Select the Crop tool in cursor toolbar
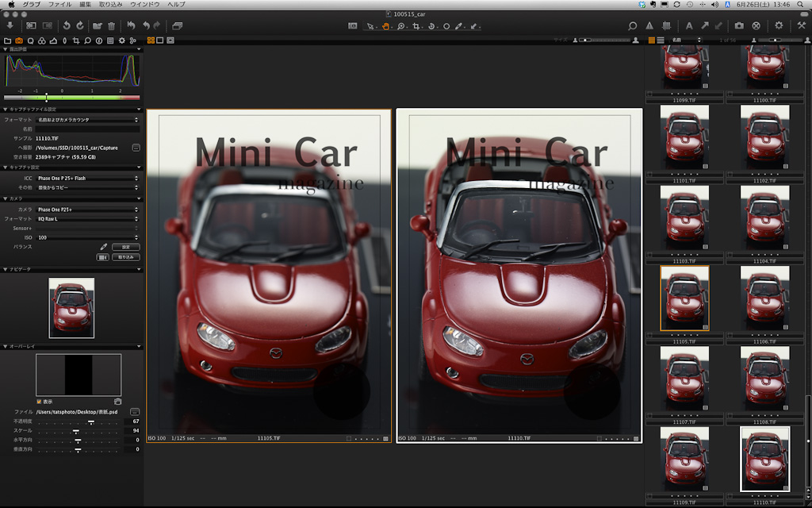This screenshot has height=508, width=812. (417, 26)
